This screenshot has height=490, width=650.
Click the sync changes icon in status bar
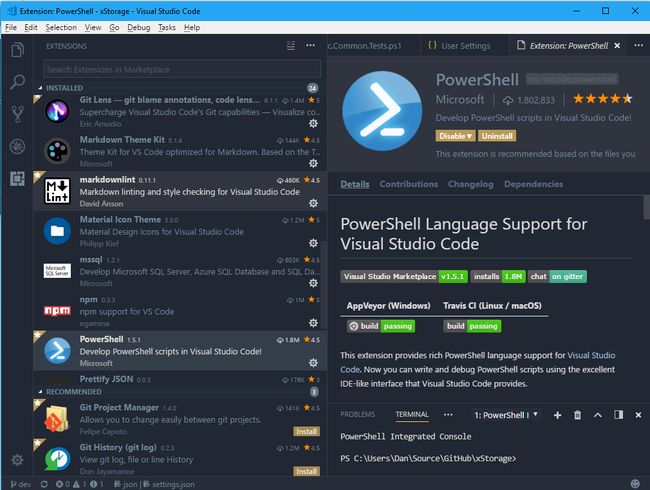pos(44,484)
